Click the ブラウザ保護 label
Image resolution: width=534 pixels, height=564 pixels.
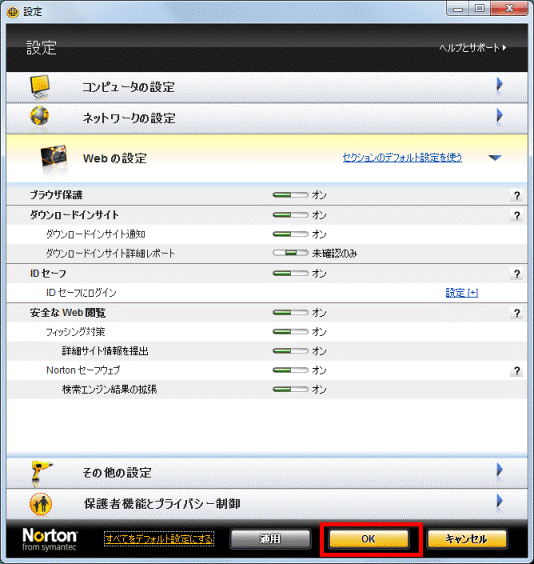(56, 195)
